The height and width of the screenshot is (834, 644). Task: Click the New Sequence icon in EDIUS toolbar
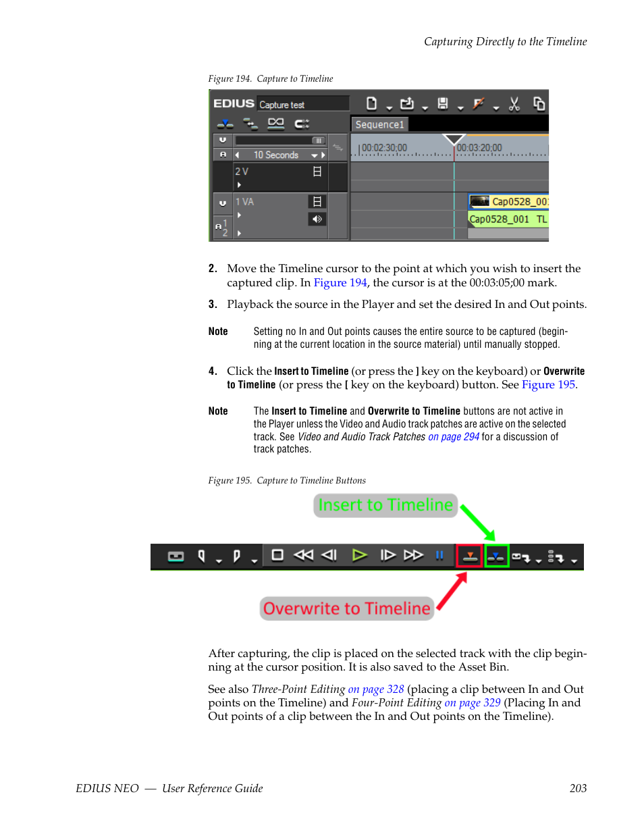372,103
